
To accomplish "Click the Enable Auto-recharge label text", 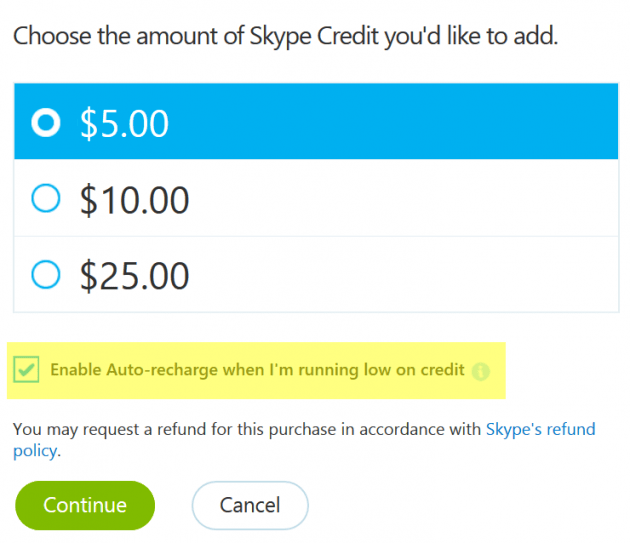I will (x=258, y=370).
